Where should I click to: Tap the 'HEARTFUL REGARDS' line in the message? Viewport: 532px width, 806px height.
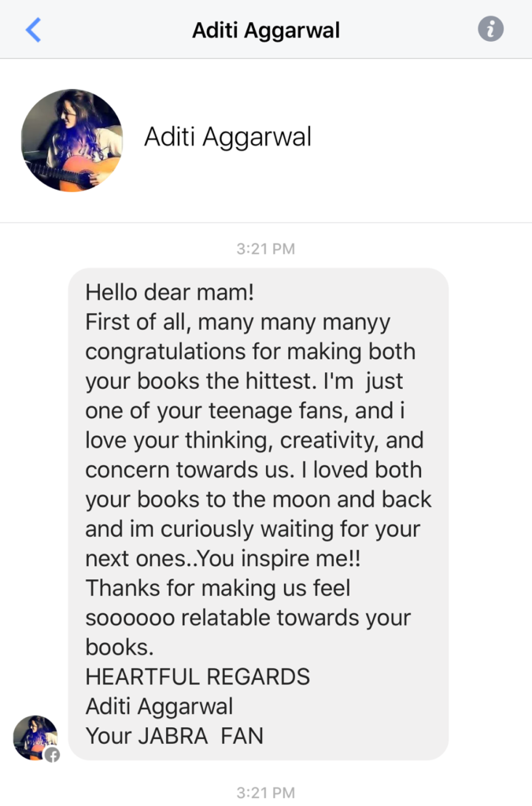point(198,676)
